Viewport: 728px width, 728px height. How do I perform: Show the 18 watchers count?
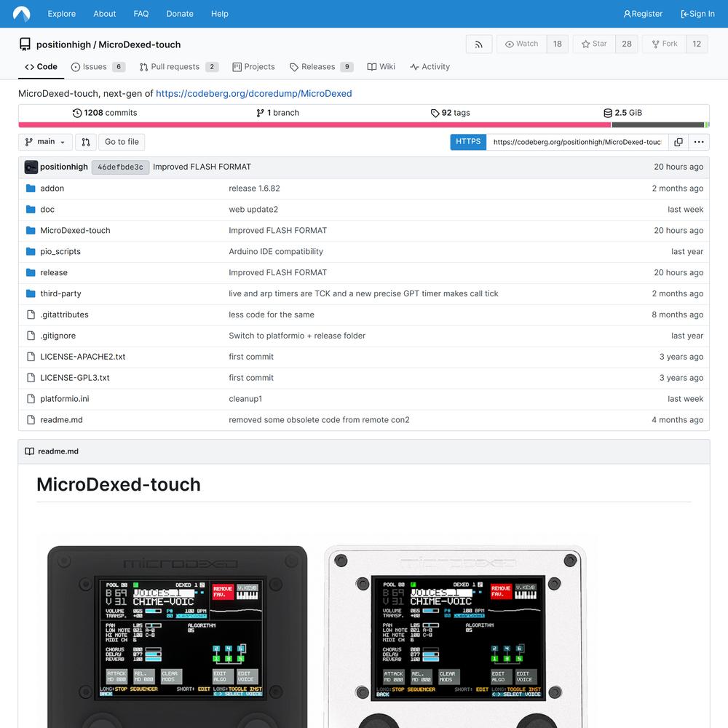pyautogui.click(x=558, y=44)
